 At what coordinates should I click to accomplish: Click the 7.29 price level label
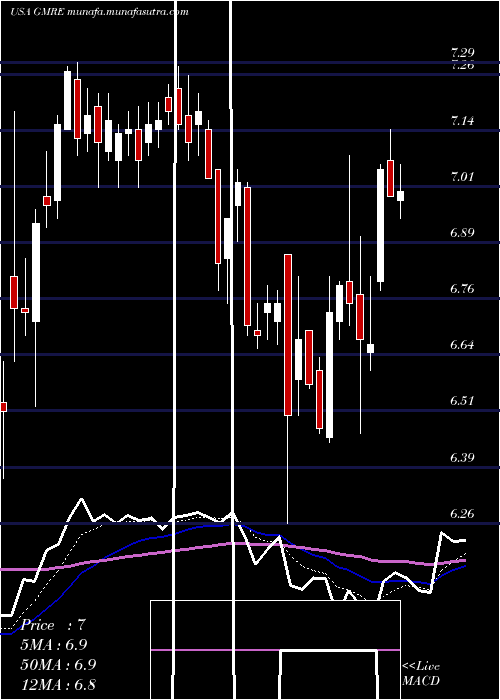click(x=462, y=53)
